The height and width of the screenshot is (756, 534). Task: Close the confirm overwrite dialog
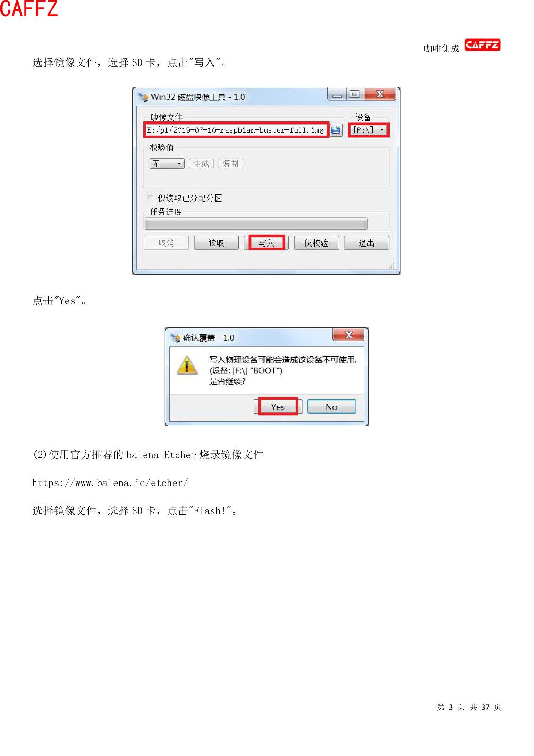348,335
